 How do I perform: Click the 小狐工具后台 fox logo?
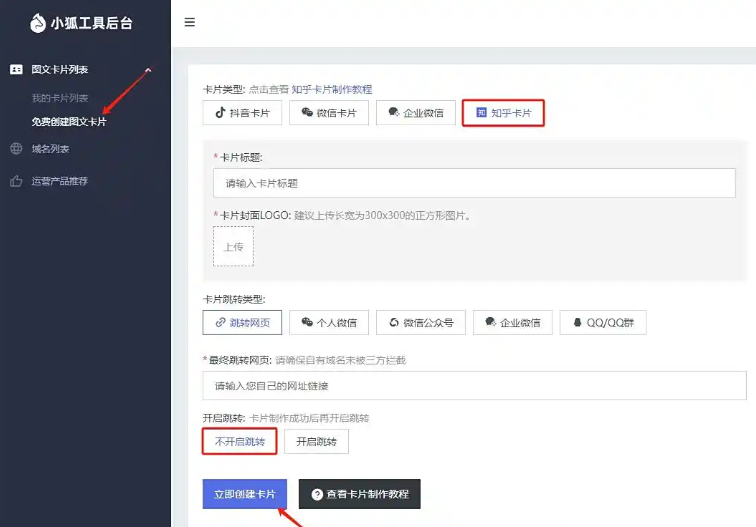(38, 23)
